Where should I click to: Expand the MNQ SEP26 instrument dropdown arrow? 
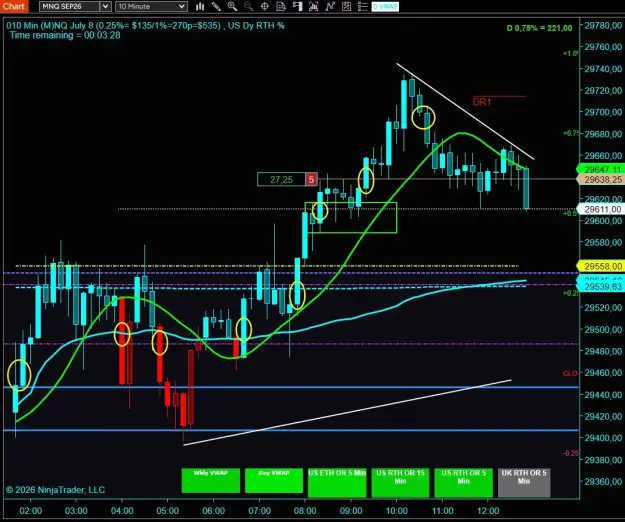click(x=105, y=6)
